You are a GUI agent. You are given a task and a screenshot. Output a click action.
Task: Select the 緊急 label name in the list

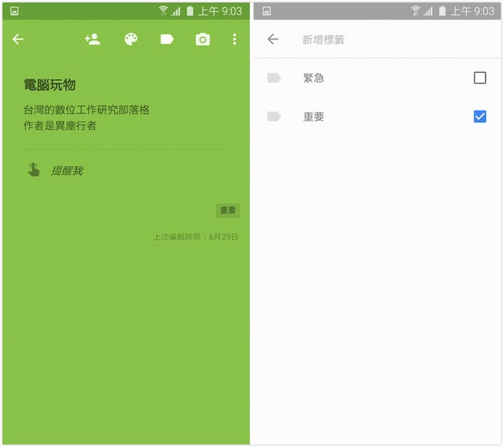314,78
